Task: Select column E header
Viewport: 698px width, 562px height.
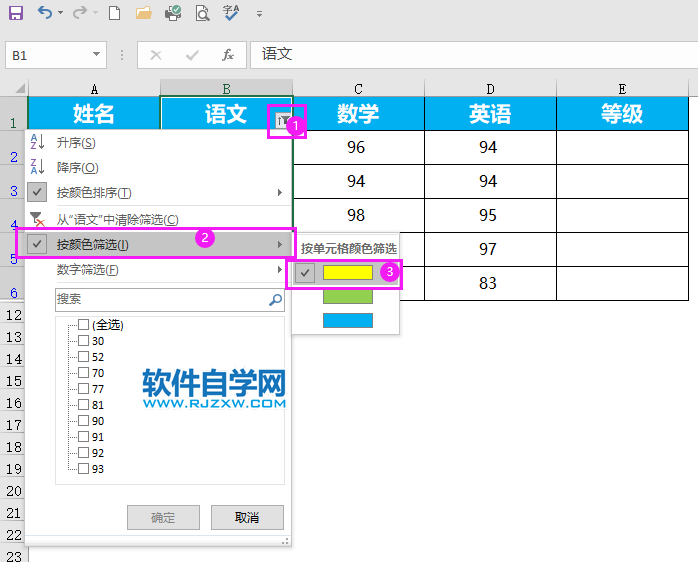Action: pos(622,88)
